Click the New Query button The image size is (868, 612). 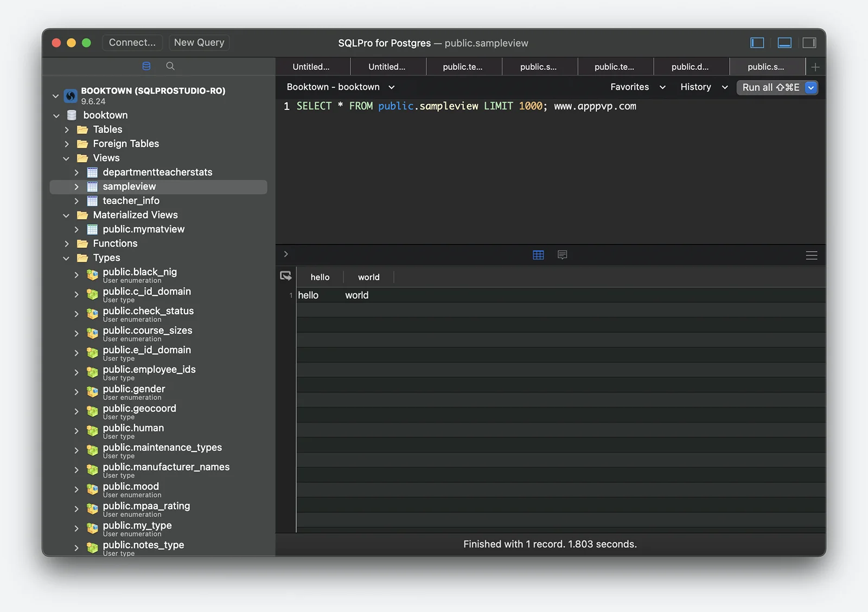click(x=199, y=42)
